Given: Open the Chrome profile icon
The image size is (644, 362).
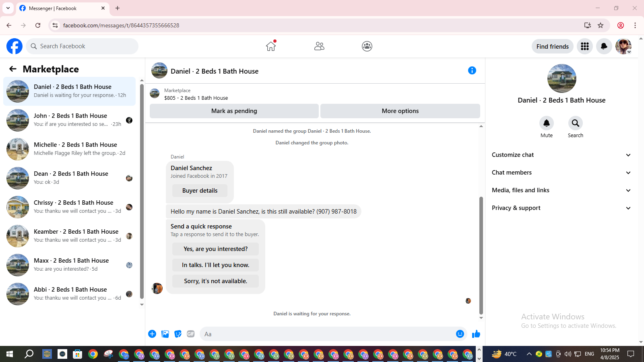Looking at the screenshot, I should [x=621, y=25].
